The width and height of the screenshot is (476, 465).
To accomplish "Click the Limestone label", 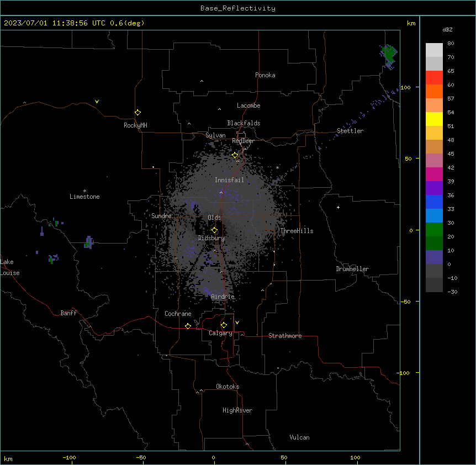I will 84,197.
